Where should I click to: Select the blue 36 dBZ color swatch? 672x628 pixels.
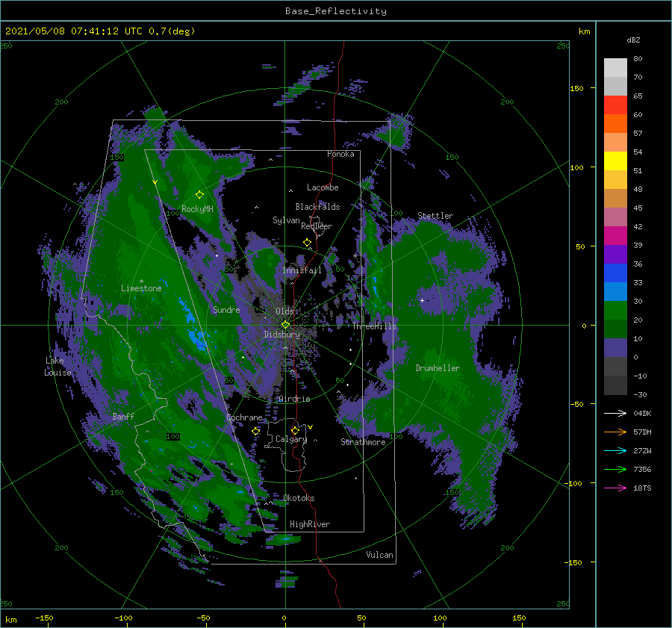coord(615,273)
